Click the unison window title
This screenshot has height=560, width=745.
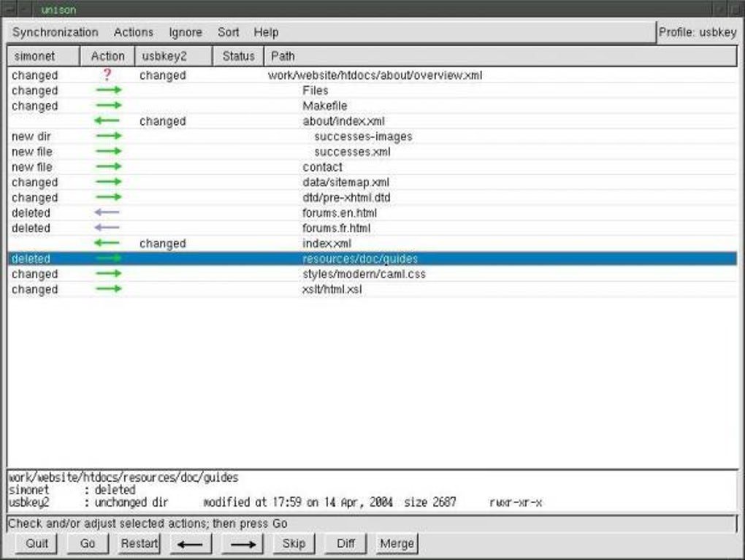tap(58, 9)
